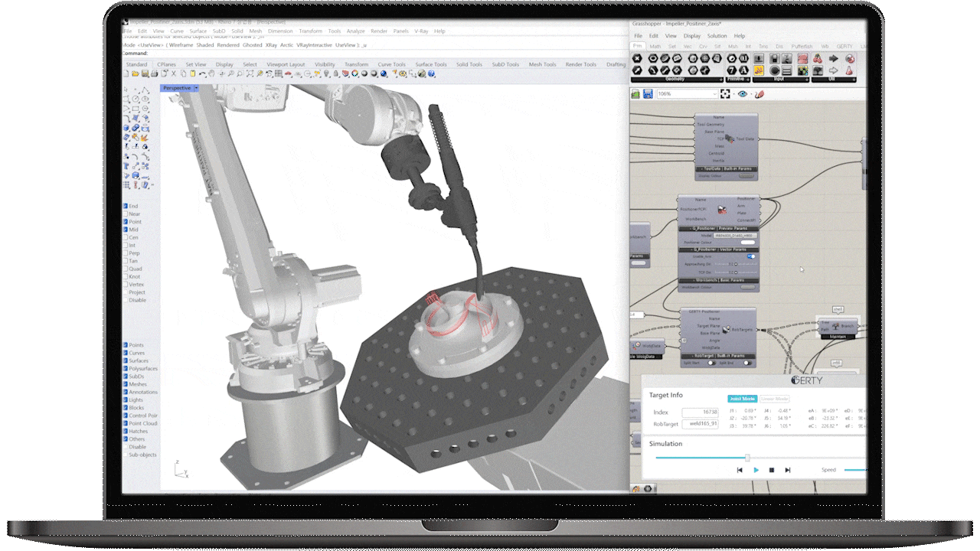The image size is (980, 551).
Task: Open the Rhino V-Ray menu
Action: (421, 31)
